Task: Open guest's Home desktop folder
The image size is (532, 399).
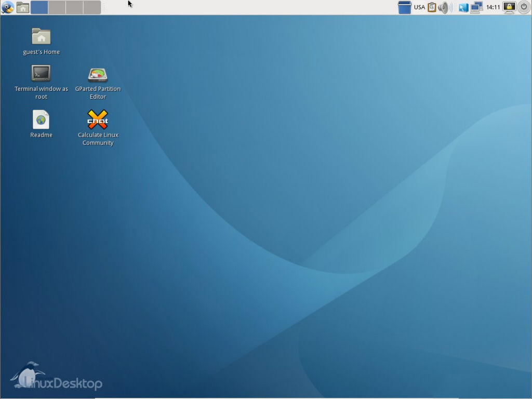Action: pos(41,37)
